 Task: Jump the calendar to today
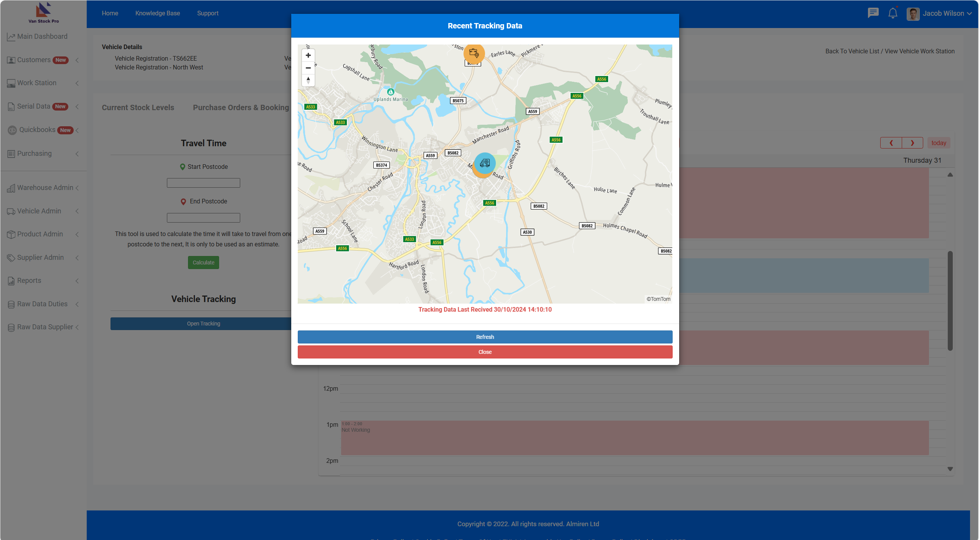click(939, 143)
